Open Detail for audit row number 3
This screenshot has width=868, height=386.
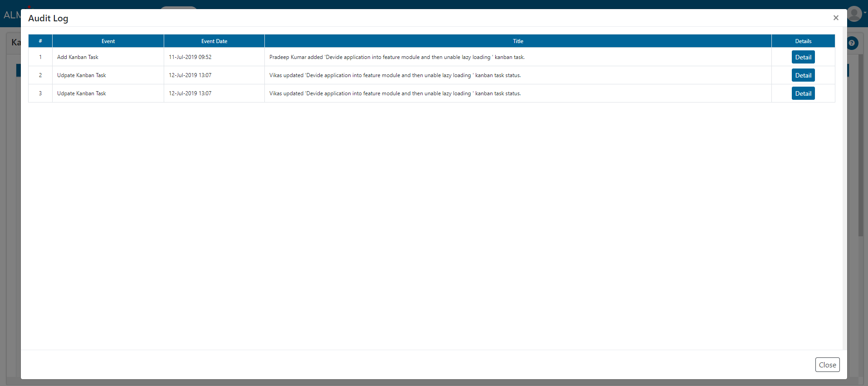(x=803, y=93)
